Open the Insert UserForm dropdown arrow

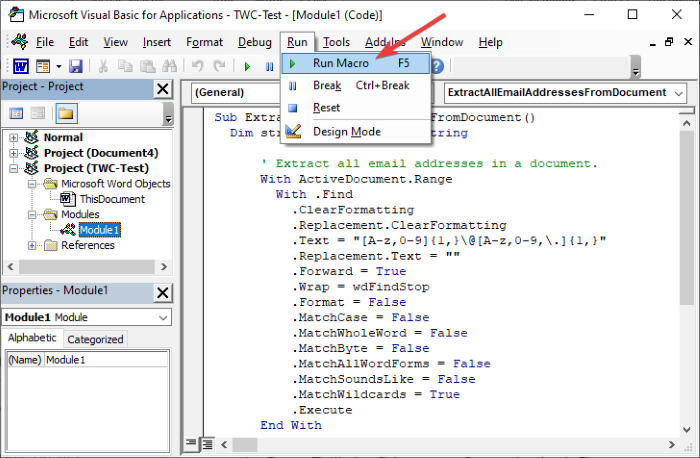coord(58,67)
